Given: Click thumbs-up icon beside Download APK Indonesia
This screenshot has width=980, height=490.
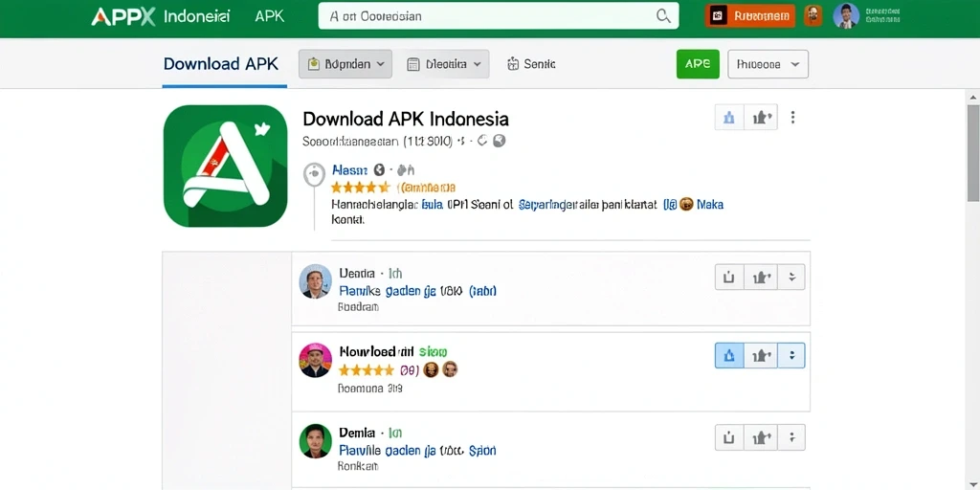Looking at the screenshot, I should [x=761, y=117].
